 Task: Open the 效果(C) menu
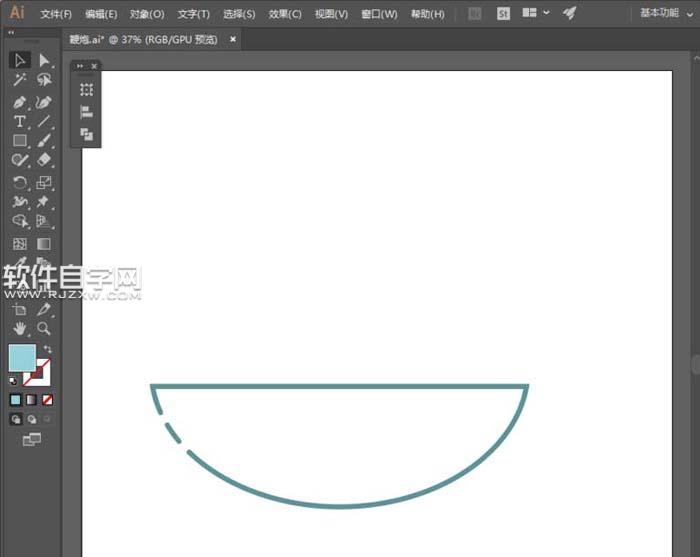(x=285, y=14)
